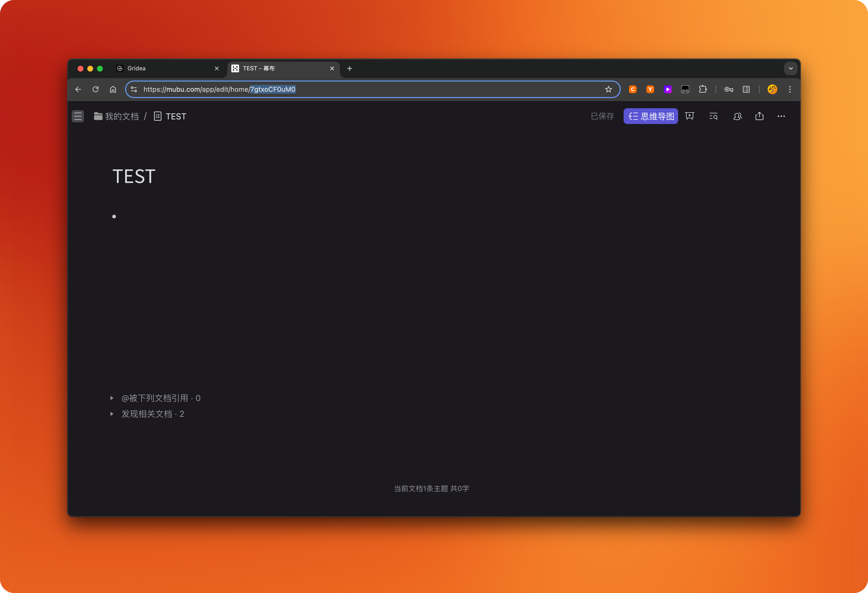Screen dimensions: 868x593
Task: Click the TEST document breadcrumb
Action: click(x=170, y=116)
